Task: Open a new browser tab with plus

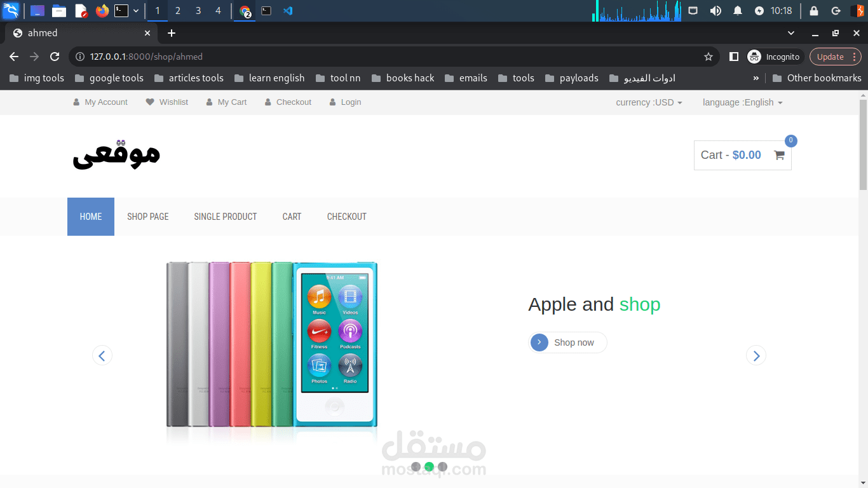Action: coord(172,33)
